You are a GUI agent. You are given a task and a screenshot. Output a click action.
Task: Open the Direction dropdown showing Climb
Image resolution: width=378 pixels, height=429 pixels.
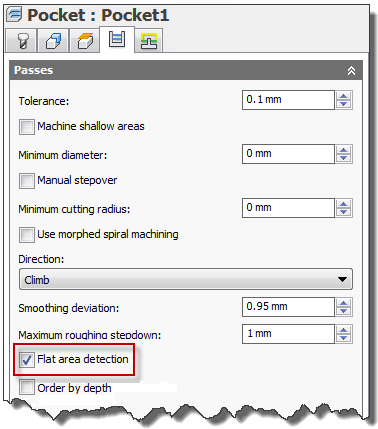186,279
